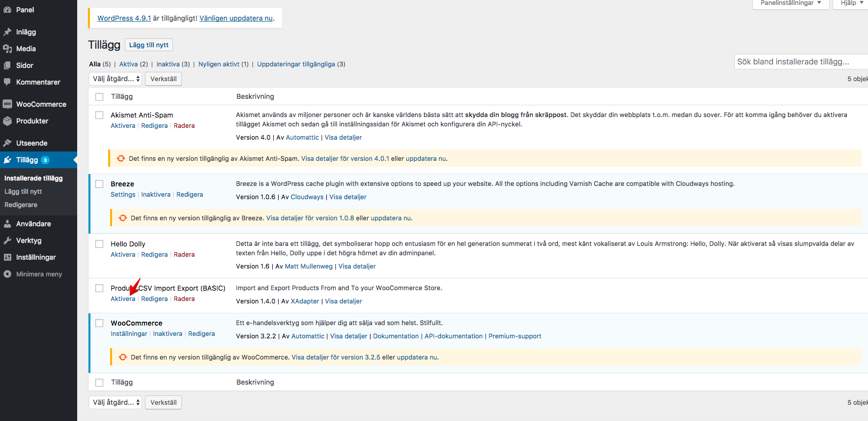Click the Tillägg plug icon in sidebar

[7, 160]
